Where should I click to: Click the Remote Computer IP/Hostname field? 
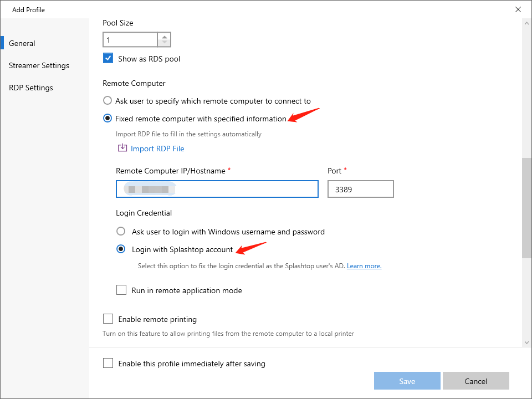click(x=217, y=189)
